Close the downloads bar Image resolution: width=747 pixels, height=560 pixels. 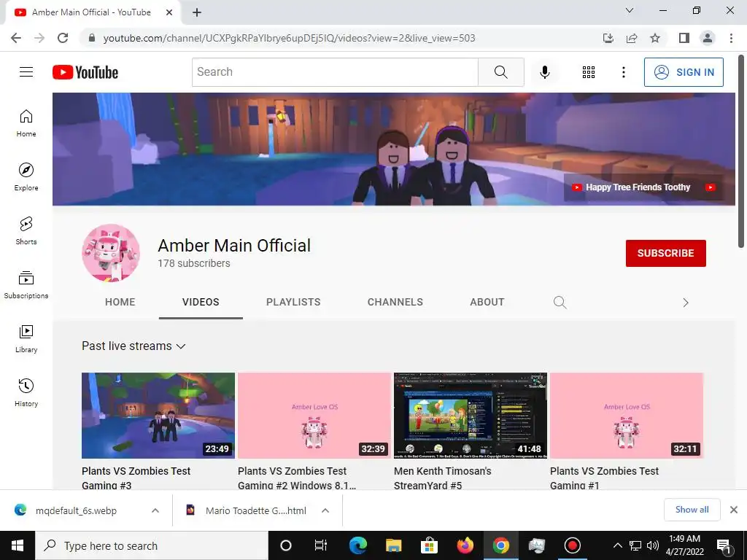click(734, 510)
